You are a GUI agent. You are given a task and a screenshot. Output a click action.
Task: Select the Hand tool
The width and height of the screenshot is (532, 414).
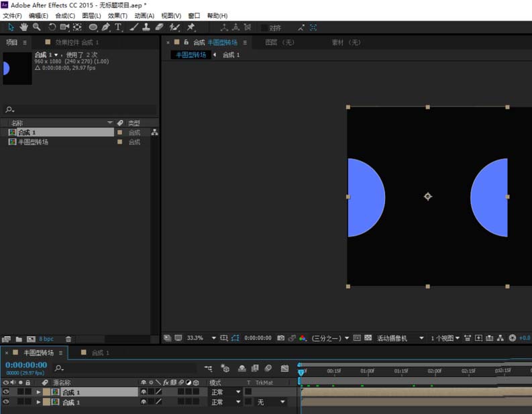[23, 27]
